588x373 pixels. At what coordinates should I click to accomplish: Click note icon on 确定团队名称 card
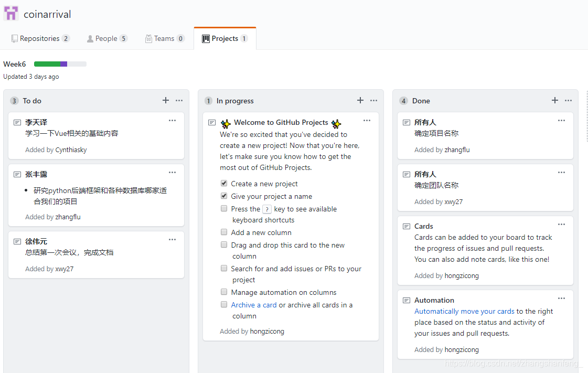click(x=407, y=174)
